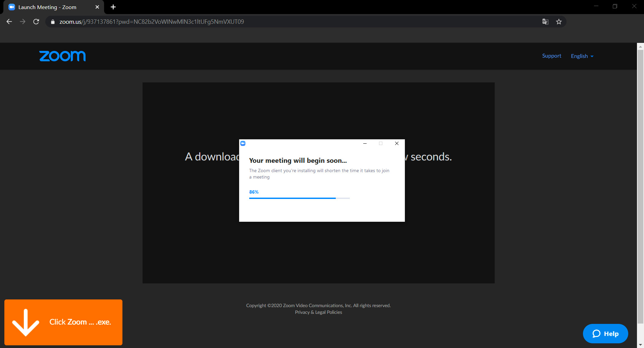Viewport: 644px width, 348px height.
Task: Reload the Zoom launch page
Action: pyautogui.click(x=36, y=22)
